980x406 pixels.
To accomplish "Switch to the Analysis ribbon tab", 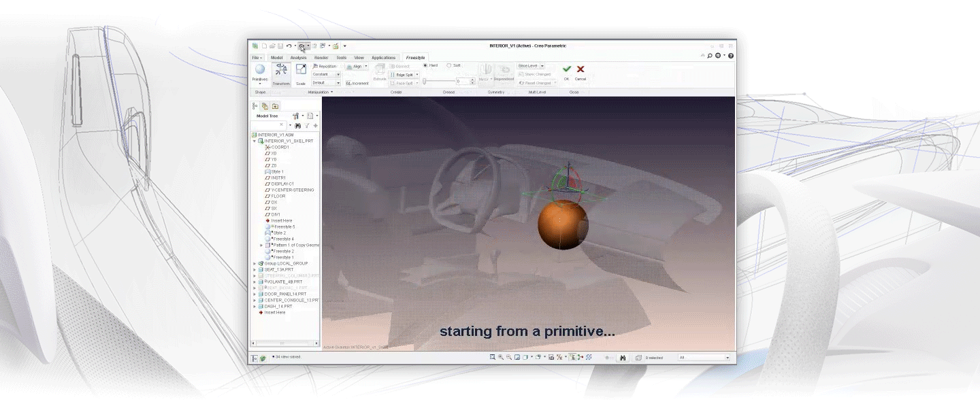I will (x=298, y=58).
